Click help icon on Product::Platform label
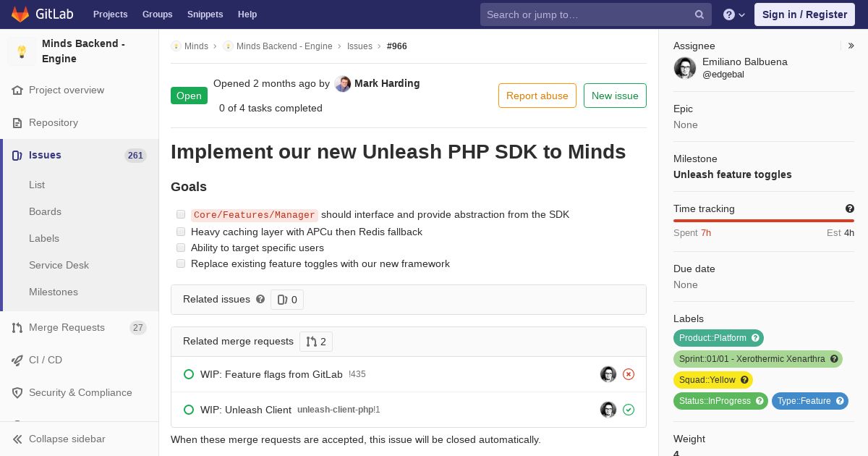This screenshot has height=456, width=868. (756, 338)
